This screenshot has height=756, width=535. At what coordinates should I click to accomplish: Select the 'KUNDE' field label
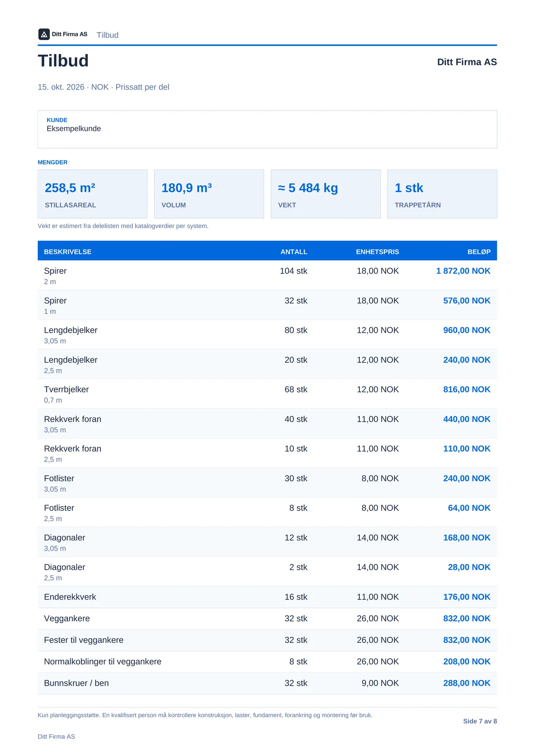tap(57, 120)
